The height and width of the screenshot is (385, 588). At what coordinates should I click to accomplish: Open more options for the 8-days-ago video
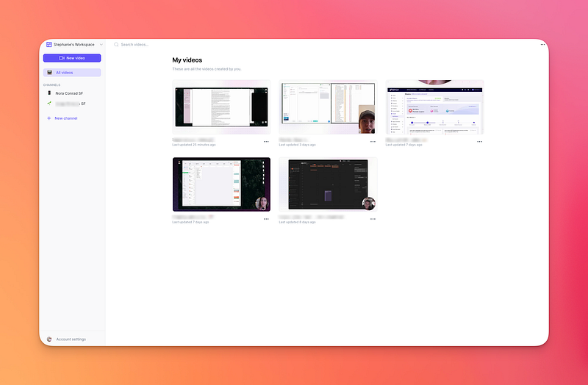tap(373, 219)
